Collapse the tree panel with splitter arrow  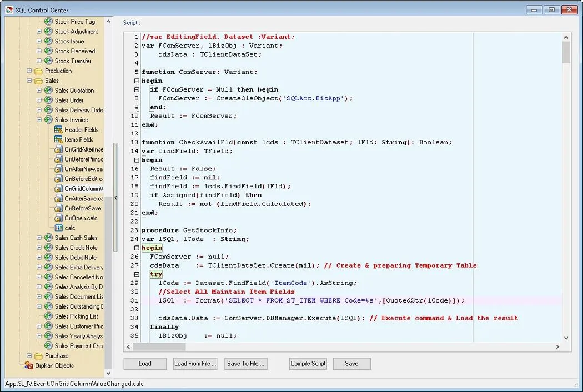pos(115,198)
